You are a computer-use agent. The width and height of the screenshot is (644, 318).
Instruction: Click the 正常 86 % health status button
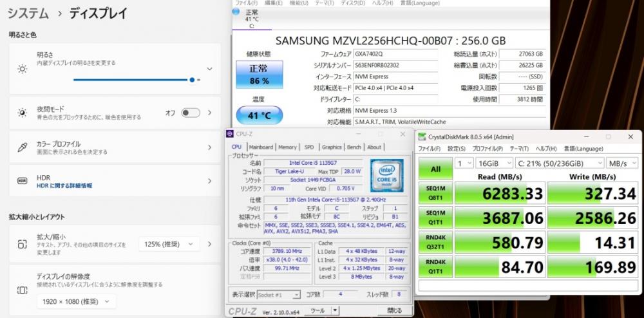tap(259, 74)
